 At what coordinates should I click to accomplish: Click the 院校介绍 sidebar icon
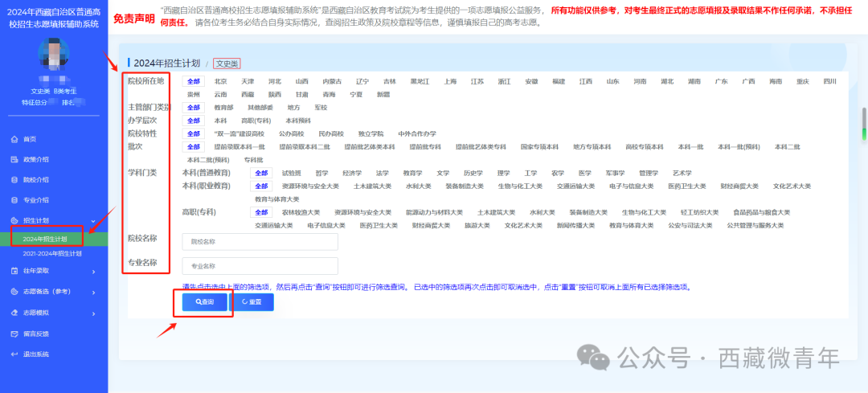click(x=14, y=180)
